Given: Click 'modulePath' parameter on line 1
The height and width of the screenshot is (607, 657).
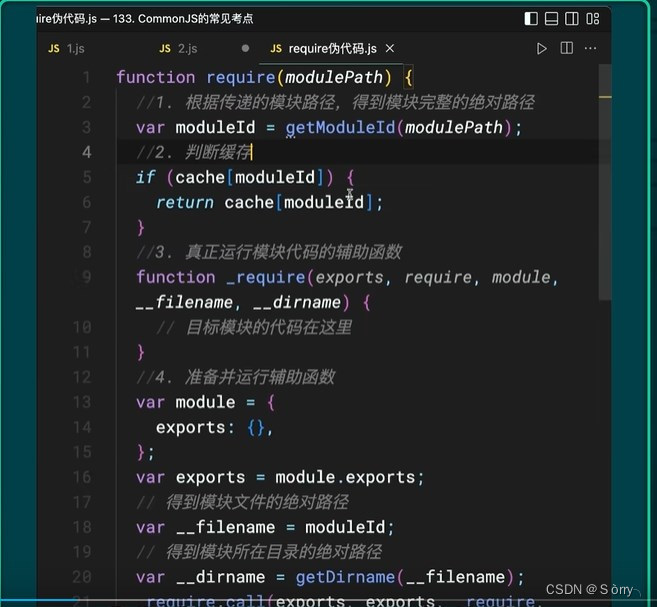Looking at the screenshot, I should point(334,77).
